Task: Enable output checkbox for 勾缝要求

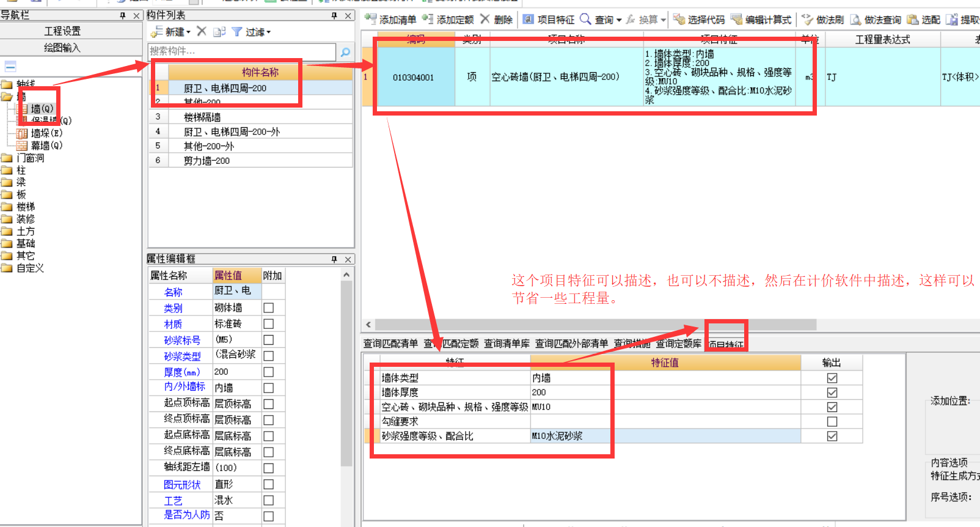Action: pyautogui.click(x=832, y=422)
